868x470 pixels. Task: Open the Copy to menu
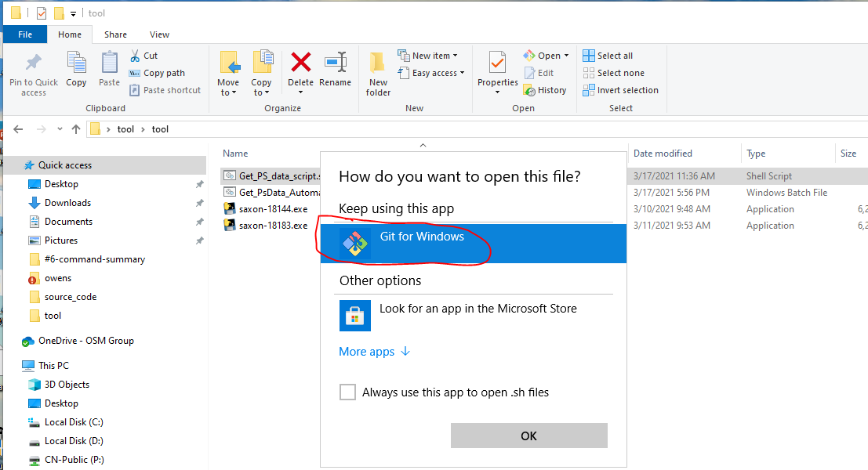(x=261, y=74)
